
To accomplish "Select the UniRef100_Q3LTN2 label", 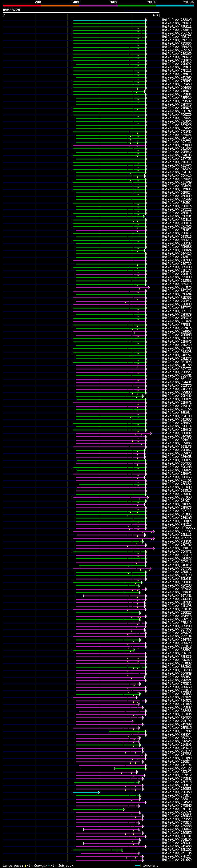I will click(x=177, y=111).
